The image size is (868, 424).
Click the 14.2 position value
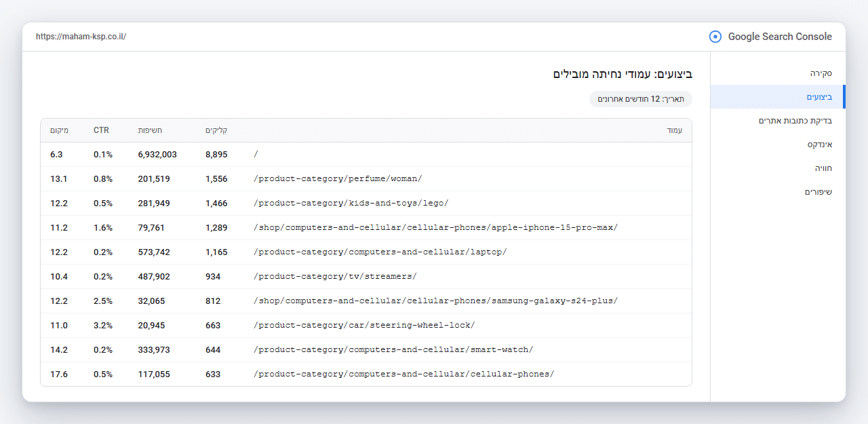59,350
